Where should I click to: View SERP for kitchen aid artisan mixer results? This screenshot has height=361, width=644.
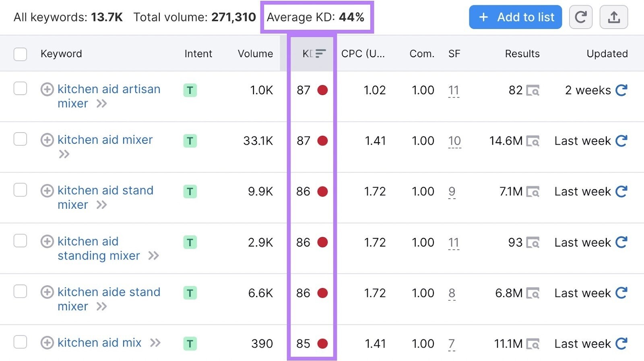(533, 91)
